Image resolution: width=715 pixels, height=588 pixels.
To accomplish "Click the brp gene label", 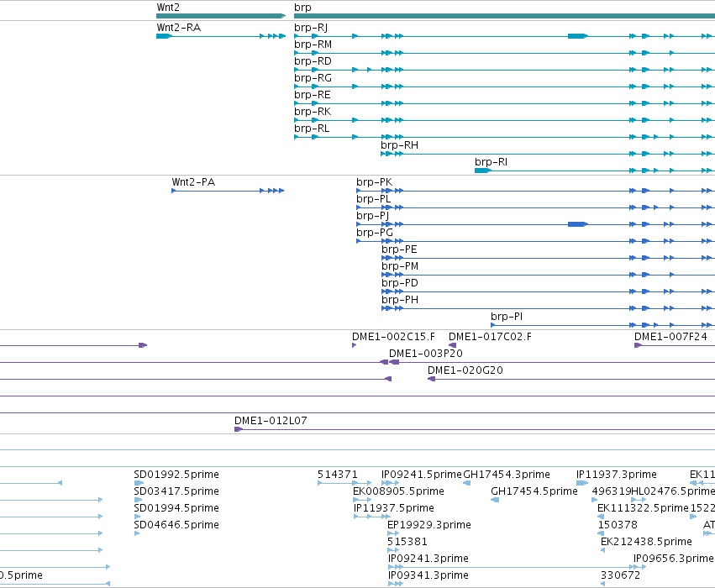I will tap(302, 8).
